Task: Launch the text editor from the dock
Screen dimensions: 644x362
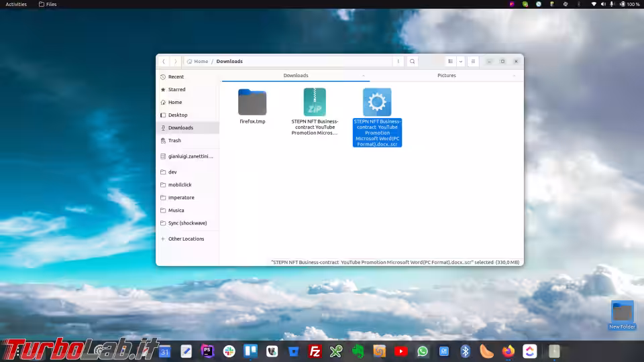Action: pyautogui.click(x=186, y=351)
